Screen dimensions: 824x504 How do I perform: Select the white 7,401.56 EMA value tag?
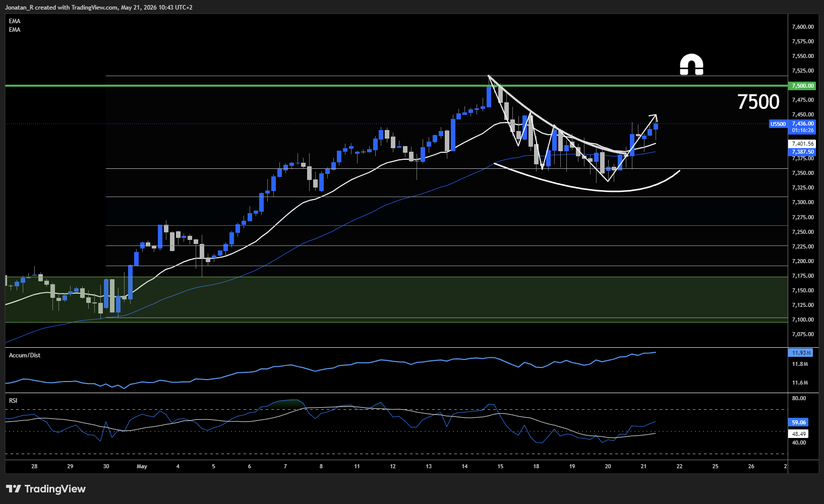pos(802,144)
